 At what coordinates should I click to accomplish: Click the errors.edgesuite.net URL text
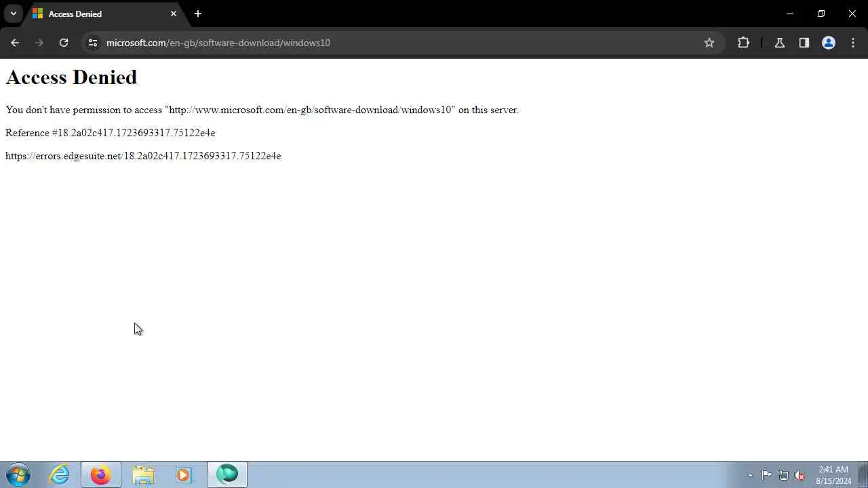[x=143, y=156]
